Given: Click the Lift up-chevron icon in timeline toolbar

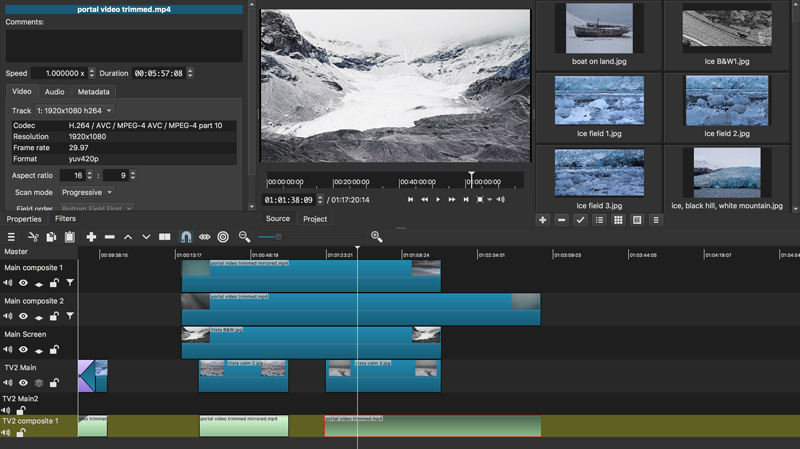Looking at the screenshot, I should point(128,237).
